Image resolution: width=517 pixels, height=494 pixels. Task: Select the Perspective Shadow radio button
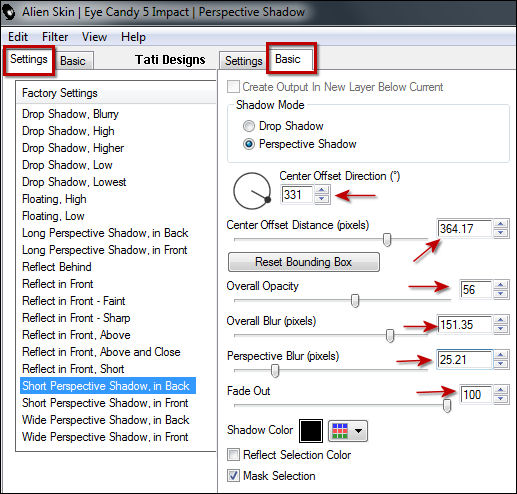[x=248, y=144]
